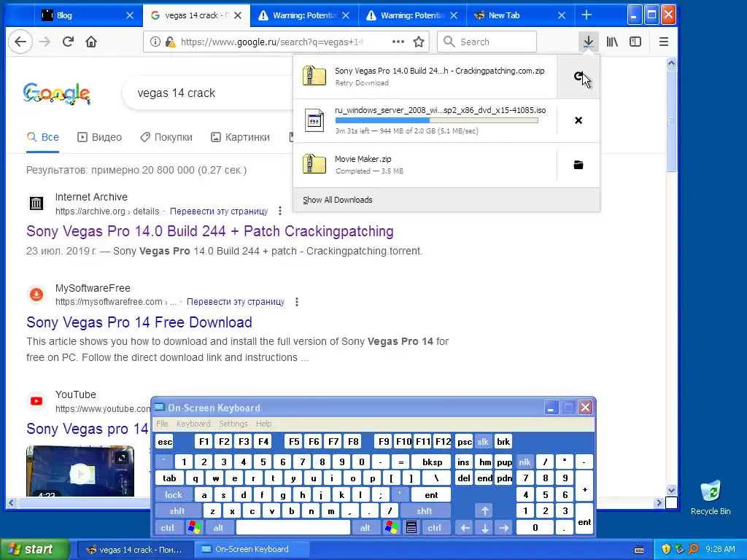The height and width of the screenshot is (560, 747).
Task: Toggle the left ctrl key
Action: click(x=167, y=528)
